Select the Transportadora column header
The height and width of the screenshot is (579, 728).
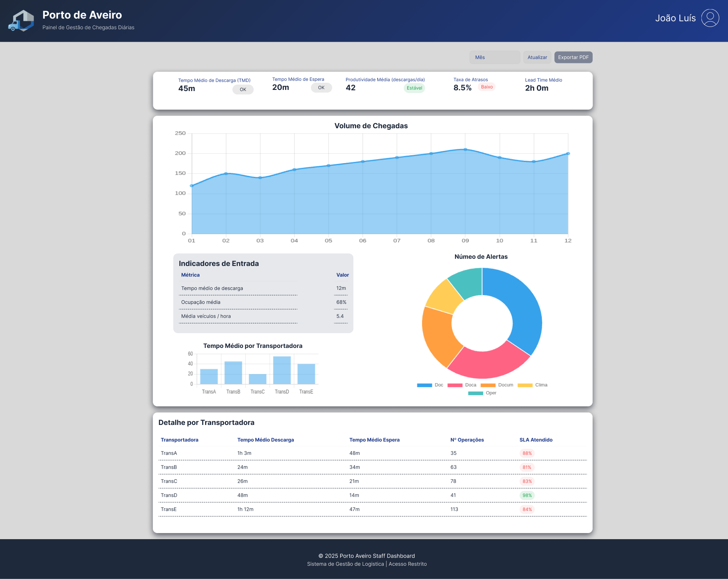pos(179,440)
